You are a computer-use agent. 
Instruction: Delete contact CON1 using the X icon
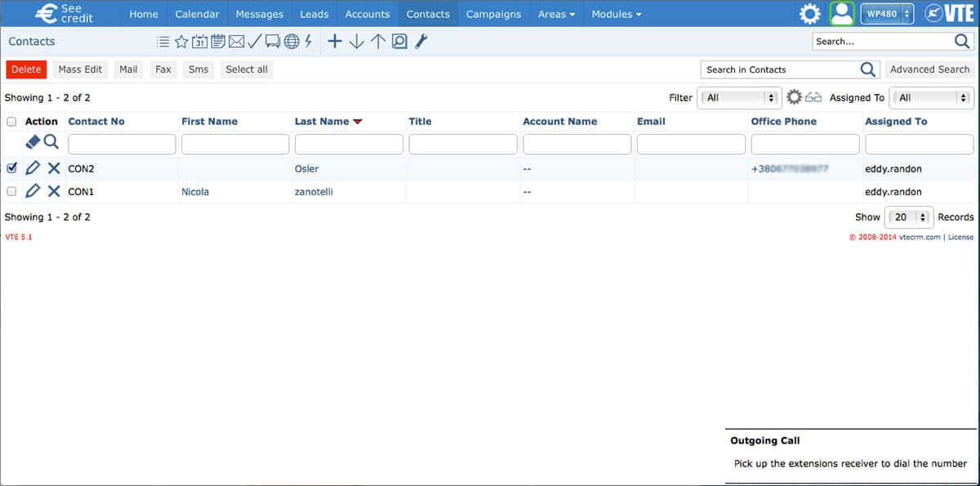(x=54, y=191)
